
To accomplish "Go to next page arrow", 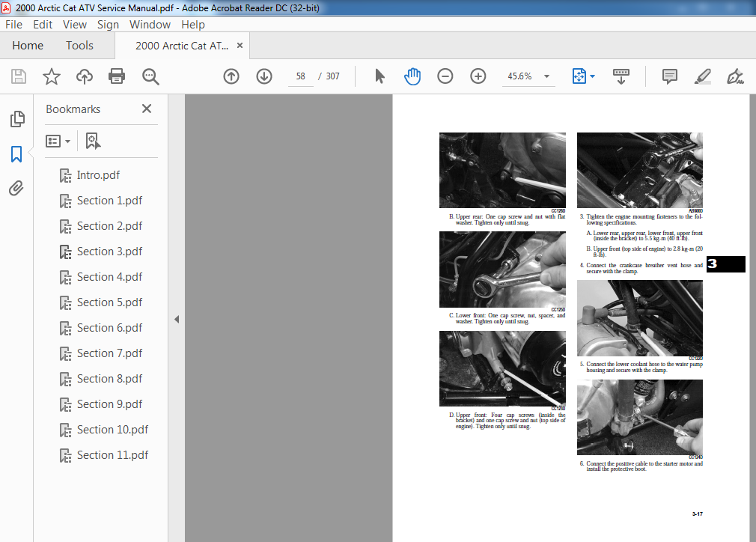I will tap(264, 76).
